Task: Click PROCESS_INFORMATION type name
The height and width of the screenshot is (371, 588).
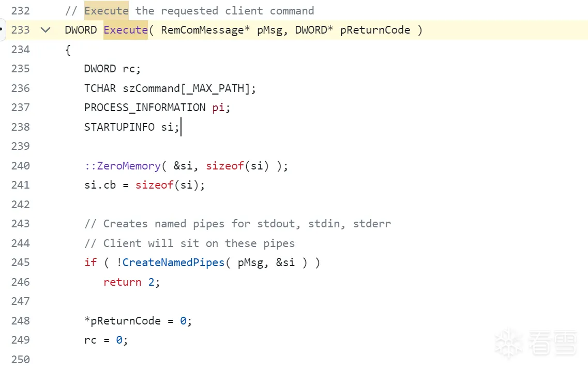Action: (x=145, y=107)
